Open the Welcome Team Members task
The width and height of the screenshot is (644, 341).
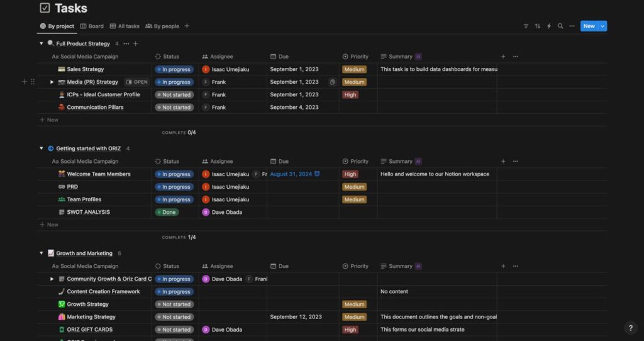click(x=99, y=174)
